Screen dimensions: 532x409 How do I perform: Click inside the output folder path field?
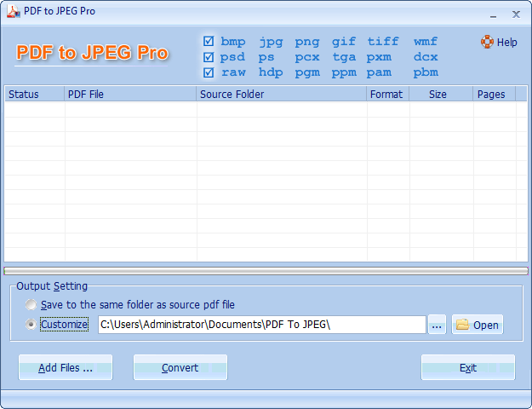260,325
